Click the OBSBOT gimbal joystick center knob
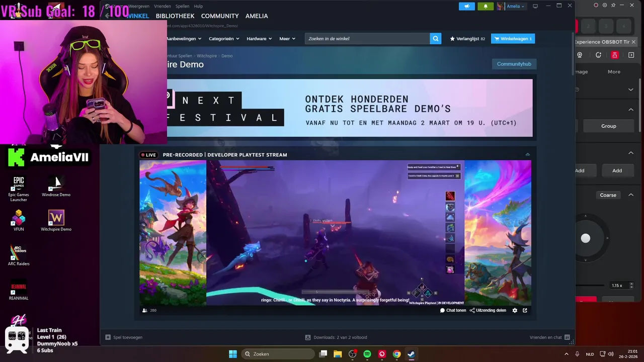 pos(586,238)
